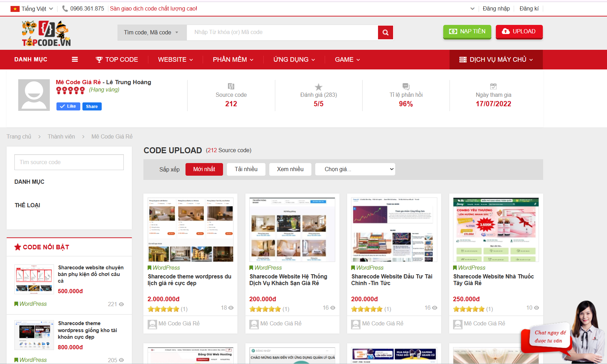Click the user profile avatar image
The image size is (607, 364).
34,95
